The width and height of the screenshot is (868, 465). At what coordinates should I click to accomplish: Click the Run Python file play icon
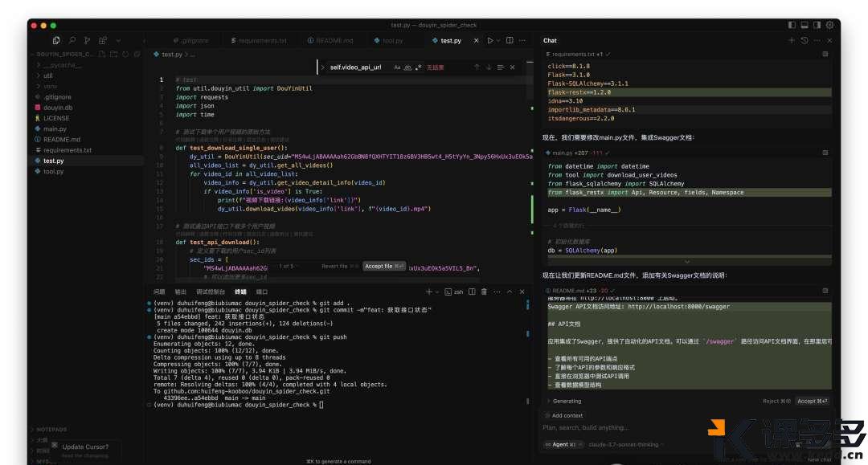coord(489,40)
